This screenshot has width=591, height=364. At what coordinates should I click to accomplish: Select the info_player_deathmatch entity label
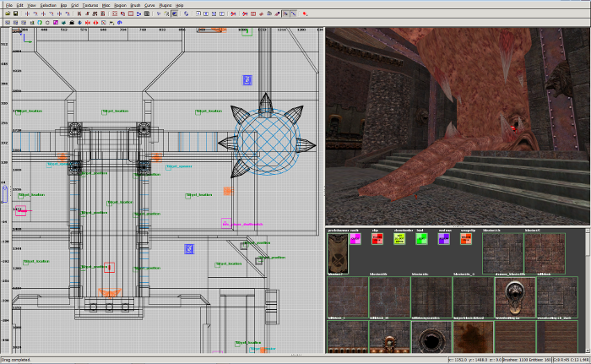point(242,225)
